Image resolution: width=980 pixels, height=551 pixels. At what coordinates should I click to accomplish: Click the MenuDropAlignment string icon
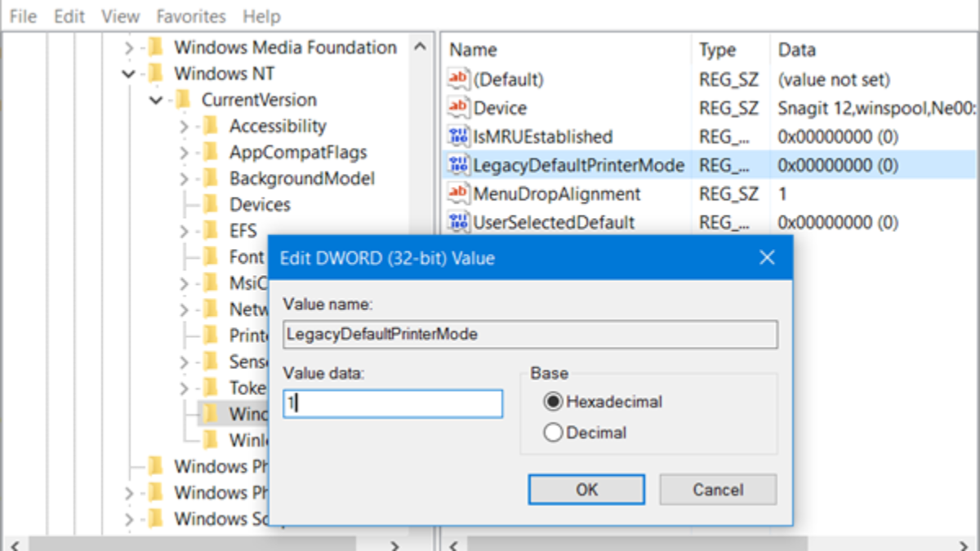tap(459, 193)
